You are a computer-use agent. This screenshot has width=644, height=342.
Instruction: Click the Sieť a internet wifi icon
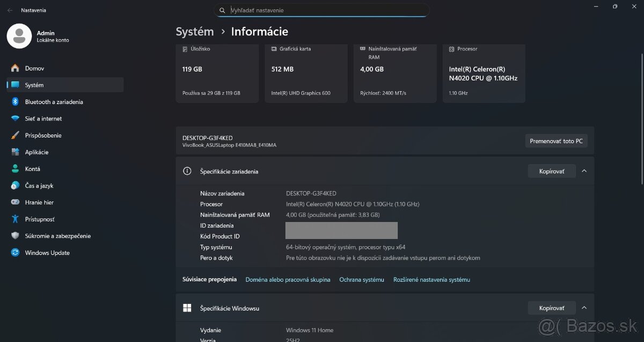[x=15, y=119]
